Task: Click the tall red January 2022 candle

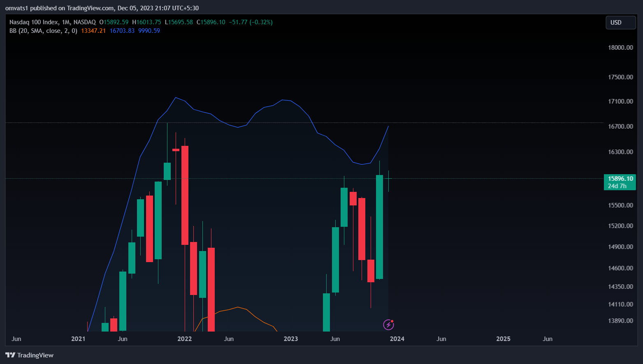Action: (185, 195)
